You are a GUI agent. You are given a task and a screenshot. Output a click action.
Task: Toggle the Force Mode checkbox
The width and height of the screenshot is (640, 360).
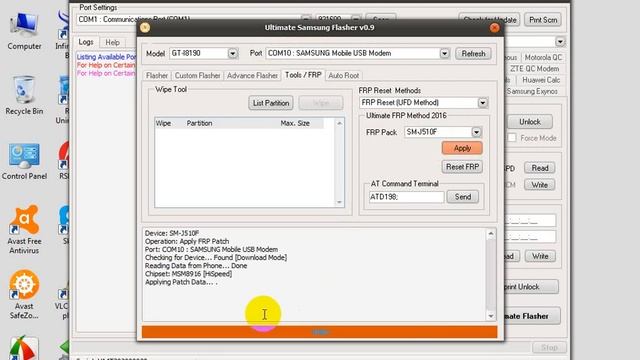pos(512,138)
